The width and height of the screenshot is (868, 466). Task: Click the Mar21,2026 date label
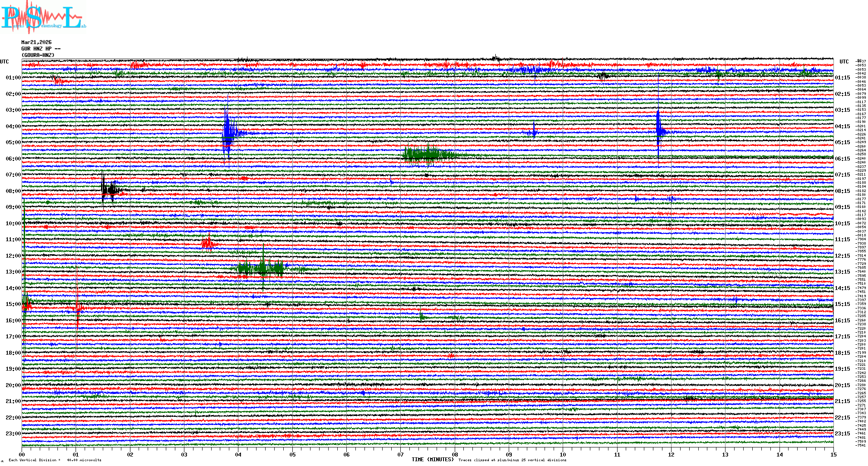coord(36,42)
